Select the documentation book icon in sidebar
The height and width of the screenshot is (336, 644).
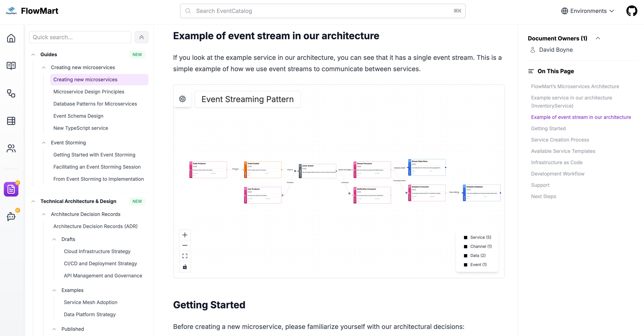[x=11, y=66]
